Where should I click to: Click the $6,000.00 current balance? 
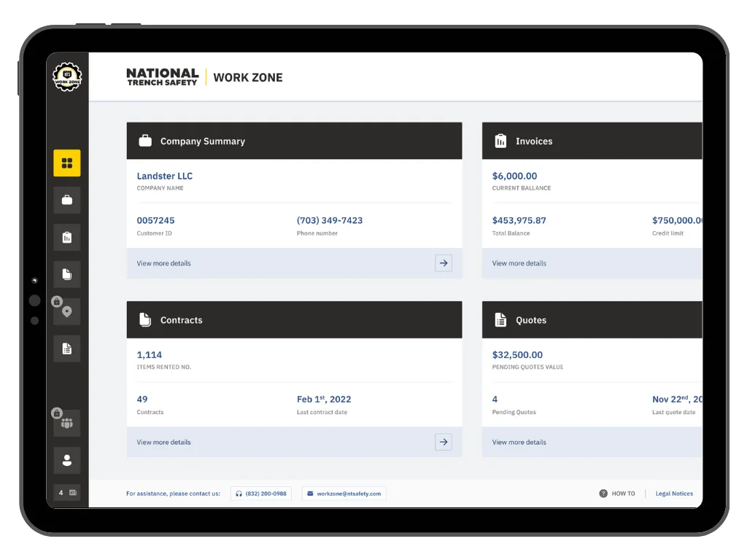(514, 176)
